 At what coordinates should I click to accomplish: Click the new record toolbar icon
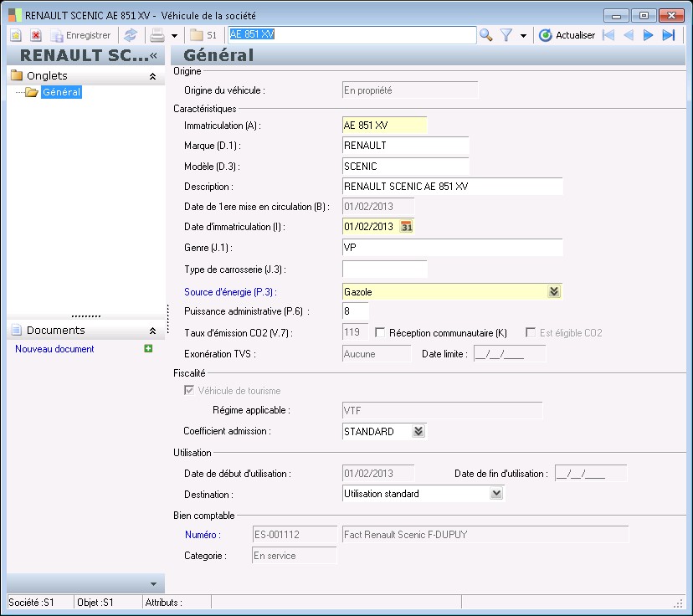[16, 35]
